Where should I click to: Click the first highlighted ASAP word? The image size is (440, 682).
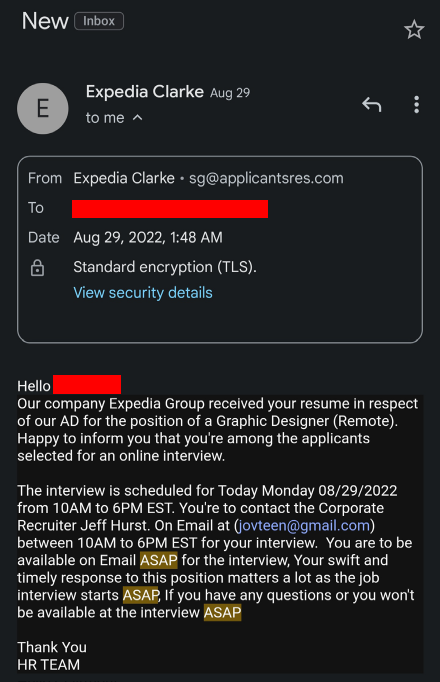(159, 560)
